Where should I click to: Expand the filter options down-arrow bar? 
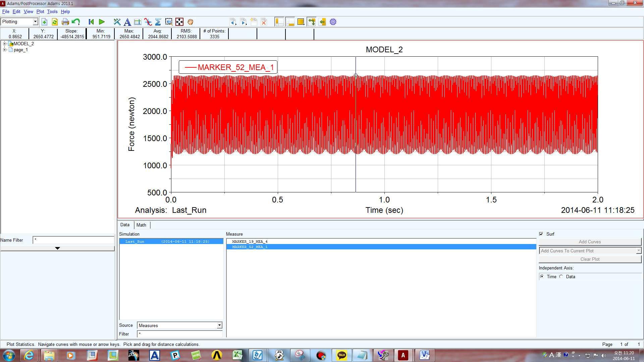57,248
